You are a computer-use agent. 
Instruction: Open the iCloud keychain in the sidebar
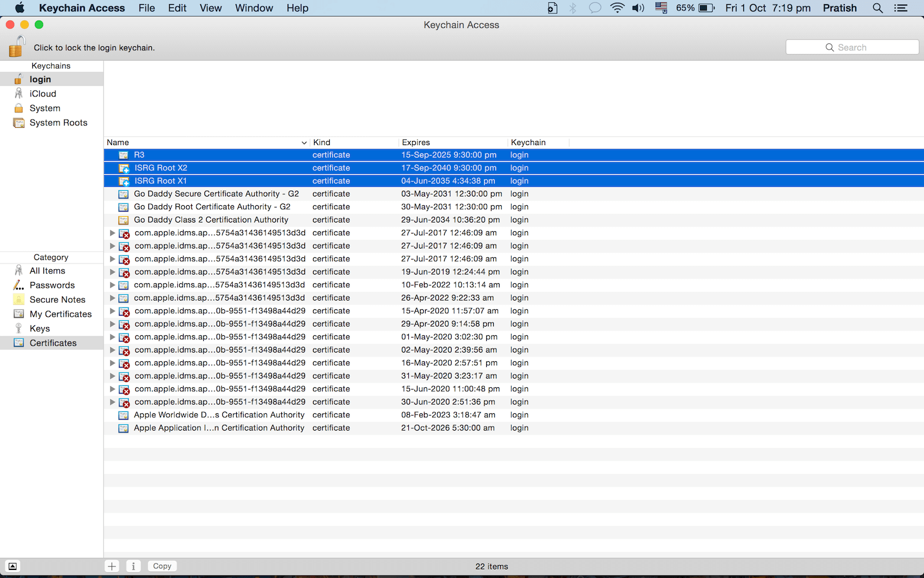(x=41, y=93)
